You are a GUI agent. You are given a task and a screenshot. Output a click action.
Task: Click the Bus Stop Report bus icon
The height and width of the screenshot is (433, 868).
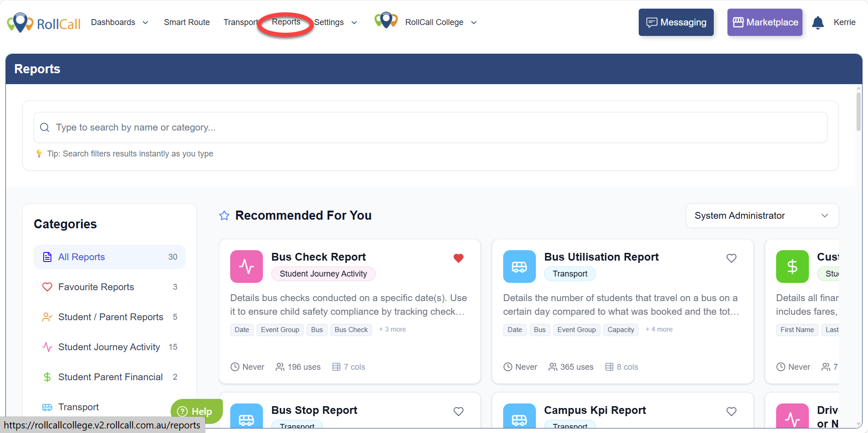(x=247, y=416)
